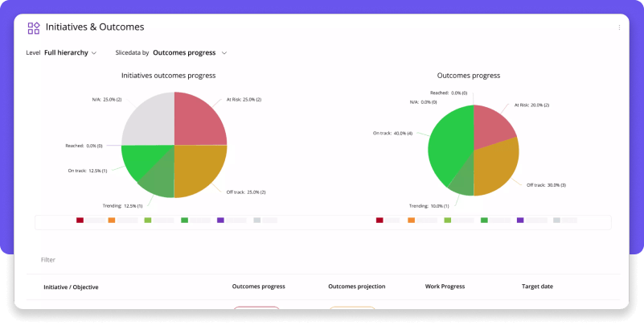This screenshot has height=326, width=644.
Task: Click purple legend swatch in right chart
Action: [520, 220]
